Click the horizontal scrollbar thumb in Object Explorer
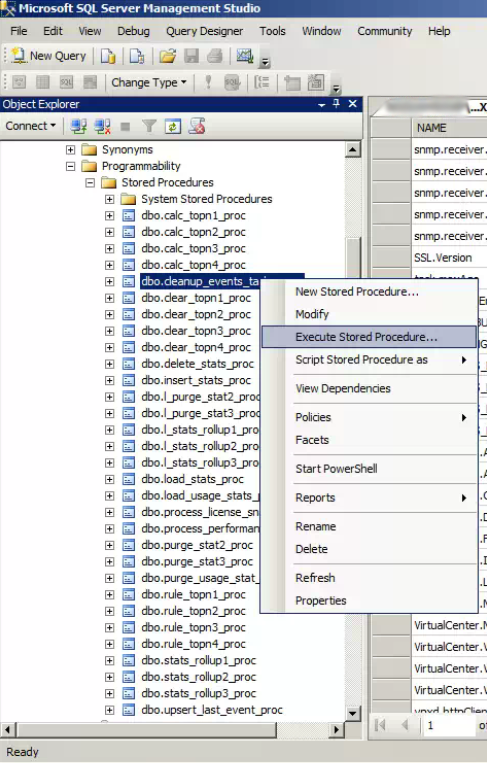The width and height of the screenshot is (487, 763). pos(146,729)
